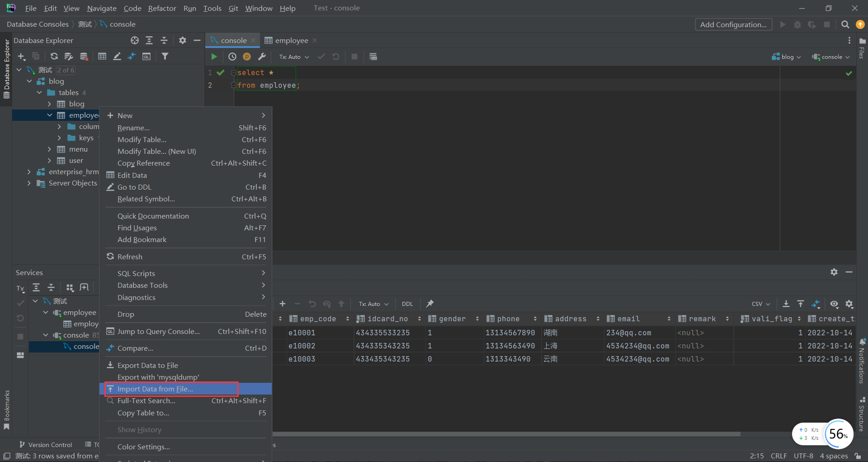The width and height of the screenshot is (868, 462).
Task: Click Collapse All icon in Database Explorer header
Action: click(x=164, y=40)
